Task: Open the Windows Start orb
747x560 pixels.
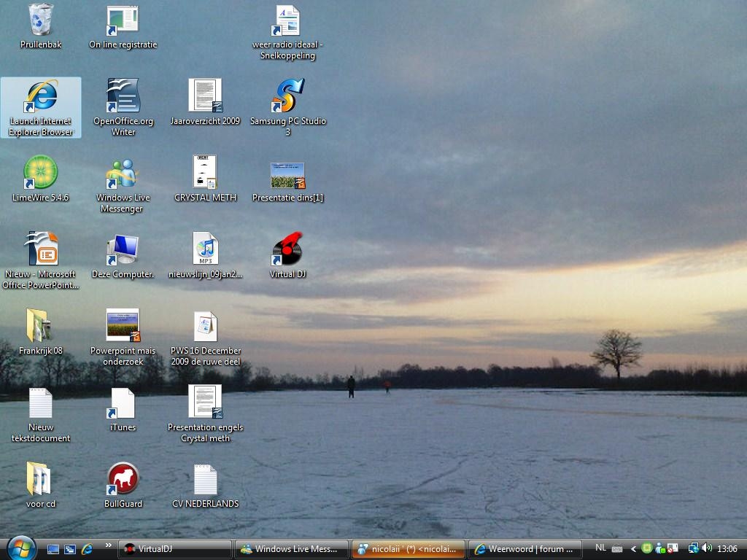Action: 21,548
